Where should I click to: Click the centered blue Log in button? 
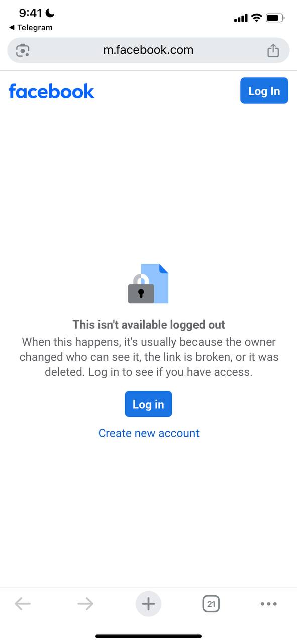click(148, 404)
